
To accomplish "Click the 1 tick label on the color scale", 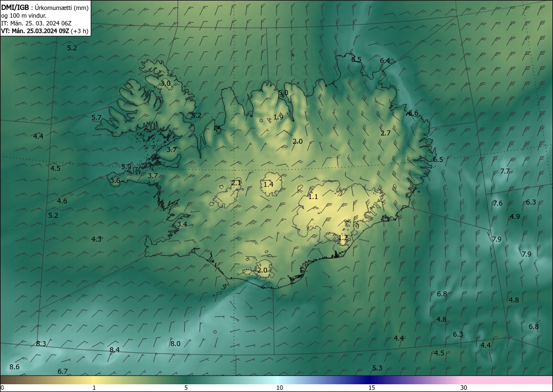I will click(x=94, y=388).
